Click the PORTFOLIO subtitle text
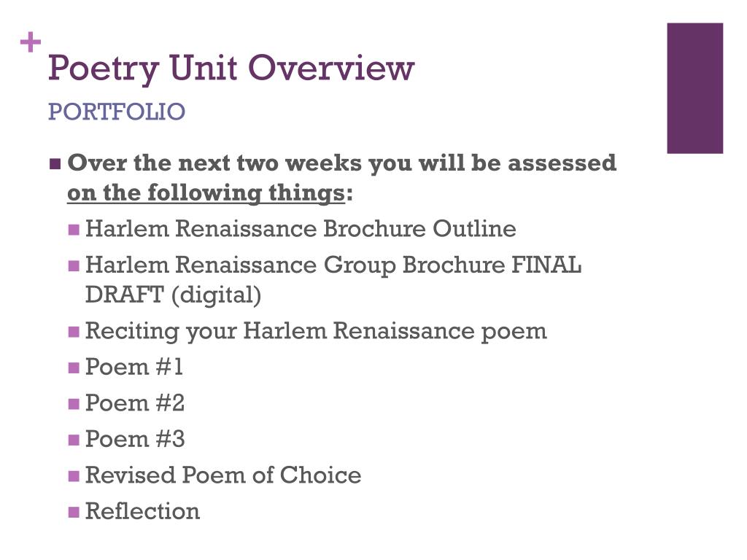The width and height of the screenshot is (747, 560). pos(117,112)
